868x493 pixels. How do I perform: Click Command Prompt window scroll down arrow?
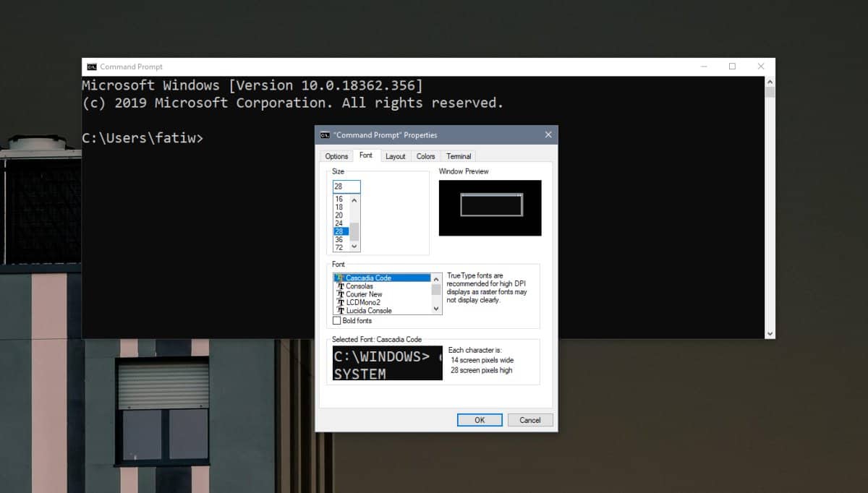point(770,333)
